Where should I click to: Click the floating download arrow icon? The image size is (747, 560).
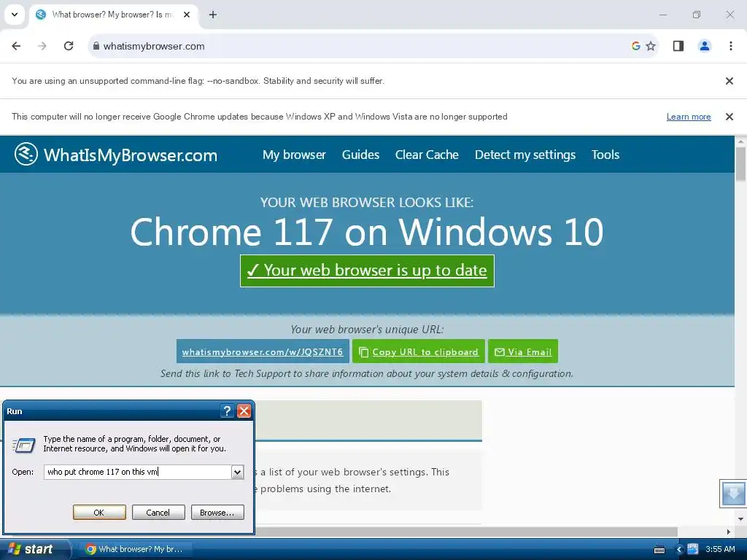pyautogui.click(x=733, y=494)
